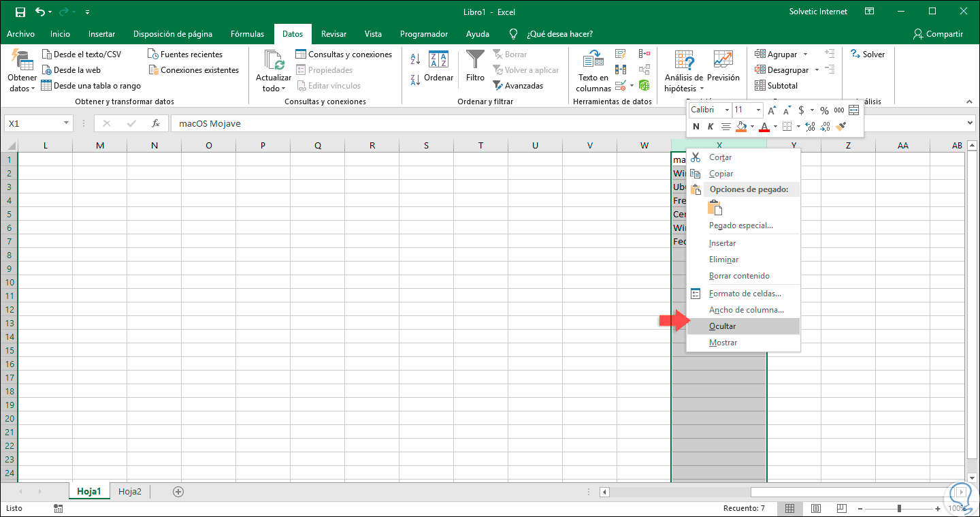Image resolution: width=980 pixels, height=517 pixels.
Task: Save the workbook with the disk icon
Action: point(20,12)
